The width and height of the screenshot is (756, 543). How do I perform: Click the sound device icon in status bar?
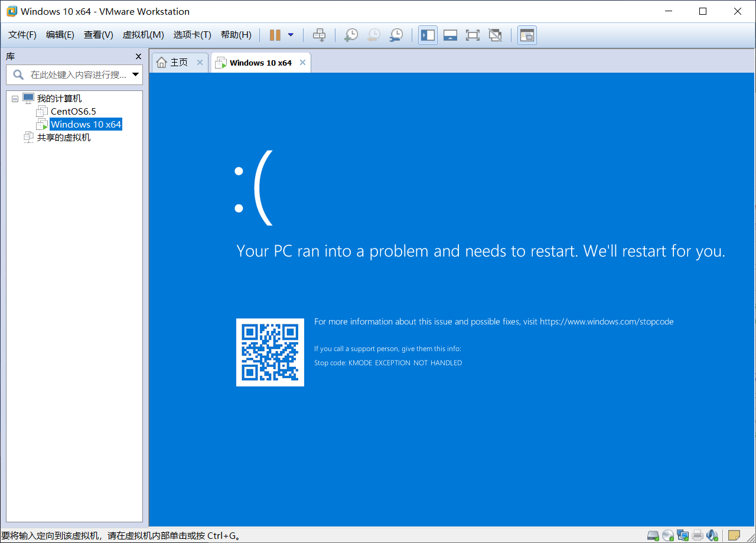tap(712, 535)
